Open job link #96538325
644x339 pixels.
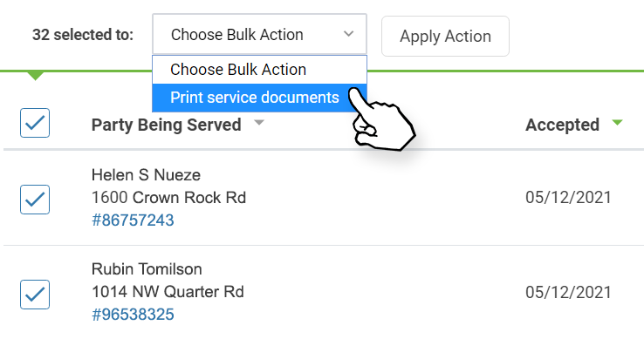(133, 315)
